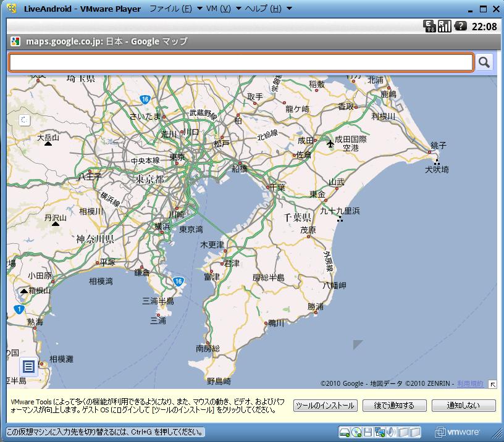The width and height of the screenshot is (504, 442).
Task: Open the ファイル (F) menu
Action: tap(170, 9)
